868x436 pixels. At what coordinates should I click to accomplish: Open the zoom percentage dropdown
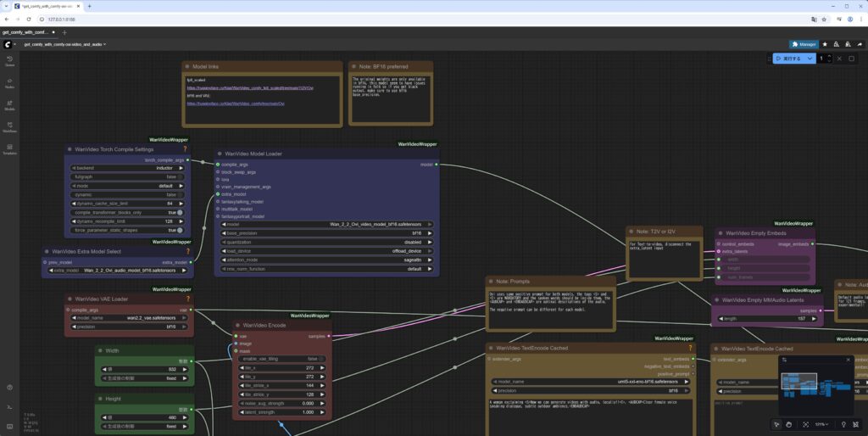coord(823,424)
